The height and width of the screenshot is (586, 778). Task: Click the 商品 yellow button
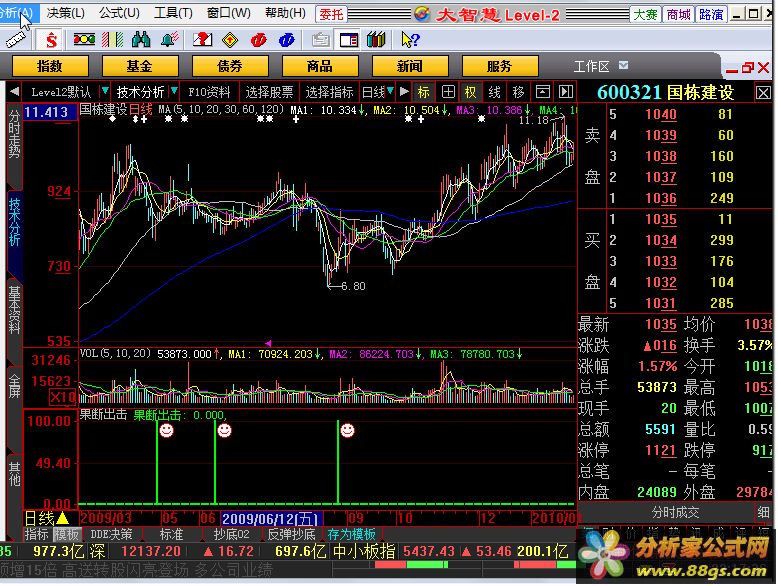coord(320,66)
